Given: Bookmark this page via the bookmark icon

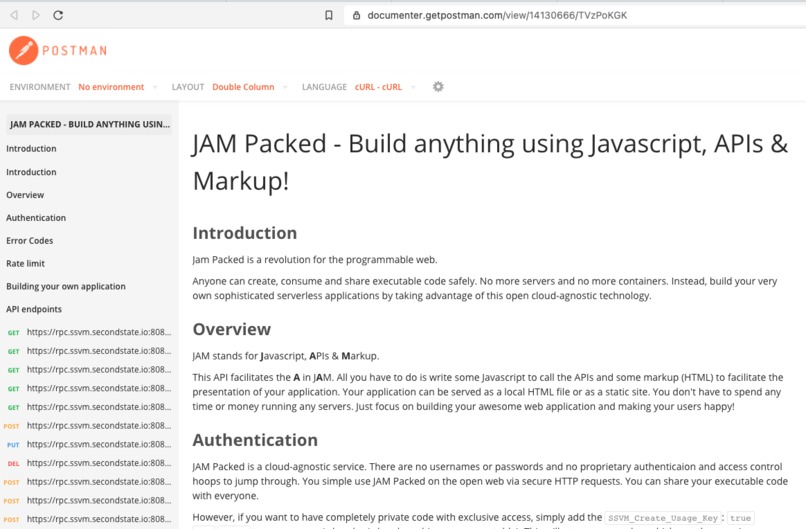Looking at the screenshot, I should pos(329,15).
